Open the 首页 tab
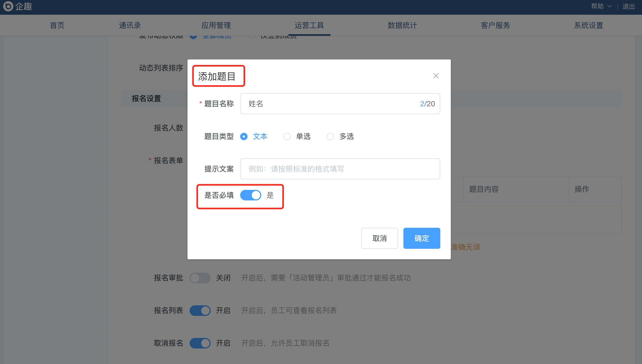Viewport: 642px width, 364px height. [x=57, y=25]
